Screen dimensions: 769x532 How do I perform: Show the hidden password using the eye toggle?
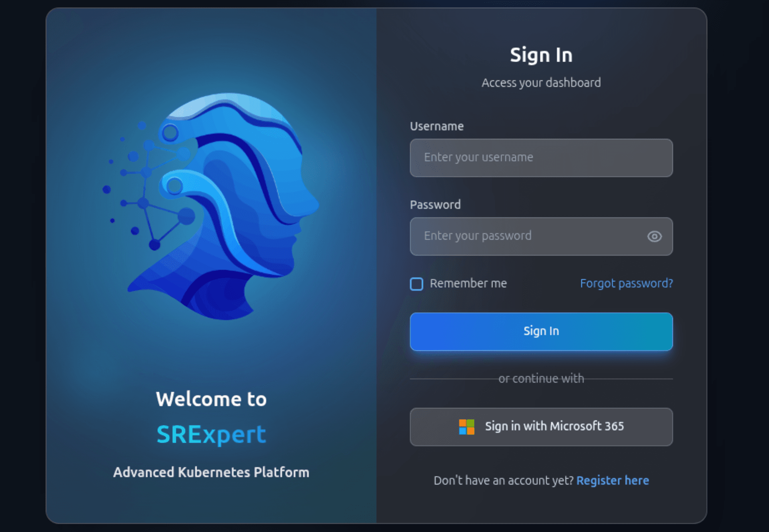[654, 237]
